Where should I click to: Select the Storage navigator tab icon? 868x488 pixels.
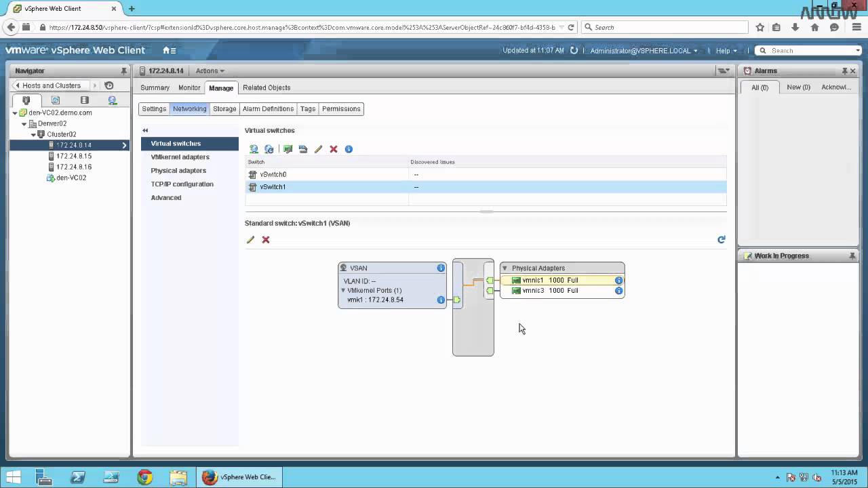(x=84, y=100)
